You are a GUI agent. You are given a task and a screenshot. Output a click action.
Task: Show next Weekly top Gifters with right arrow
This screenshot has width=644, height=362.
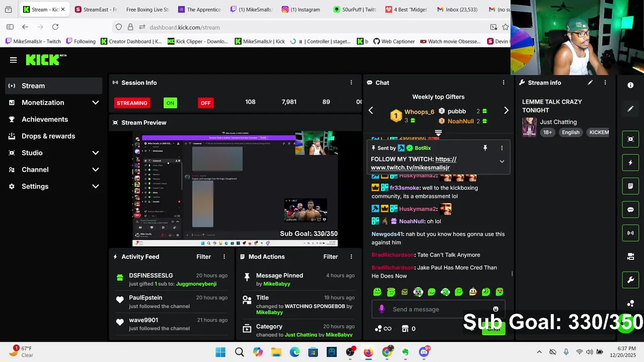tap(506, 111)
